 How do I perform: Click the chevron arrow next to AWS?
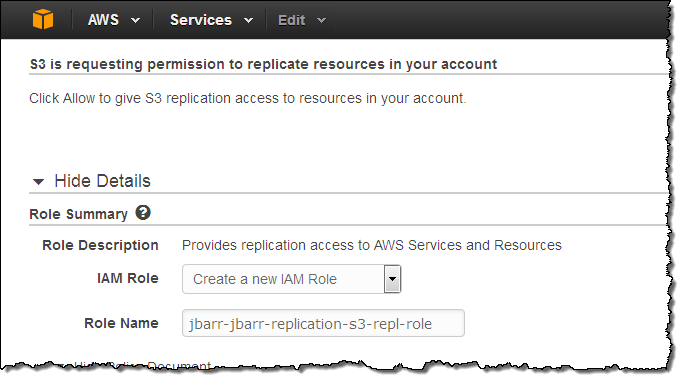click(135, 20)
